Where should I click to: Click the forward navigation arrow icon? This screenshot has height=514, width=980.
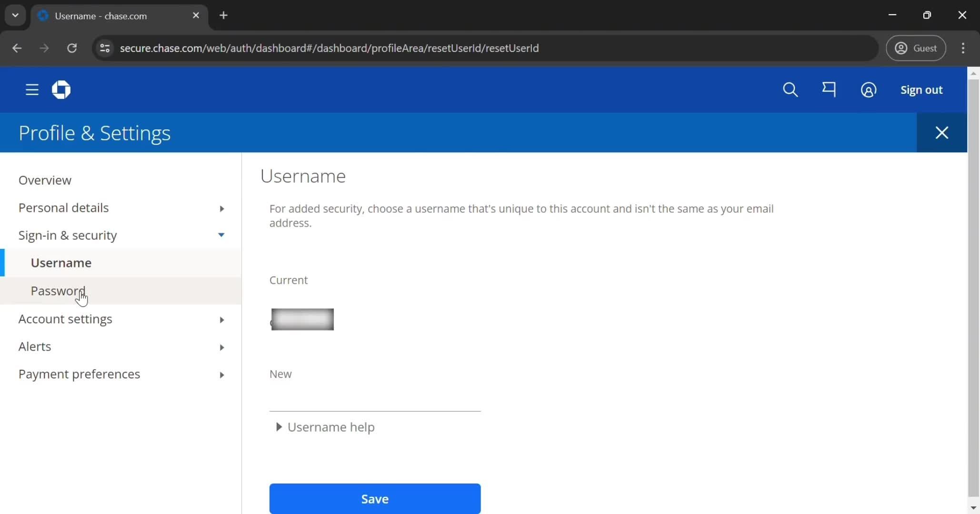[44, 48]
